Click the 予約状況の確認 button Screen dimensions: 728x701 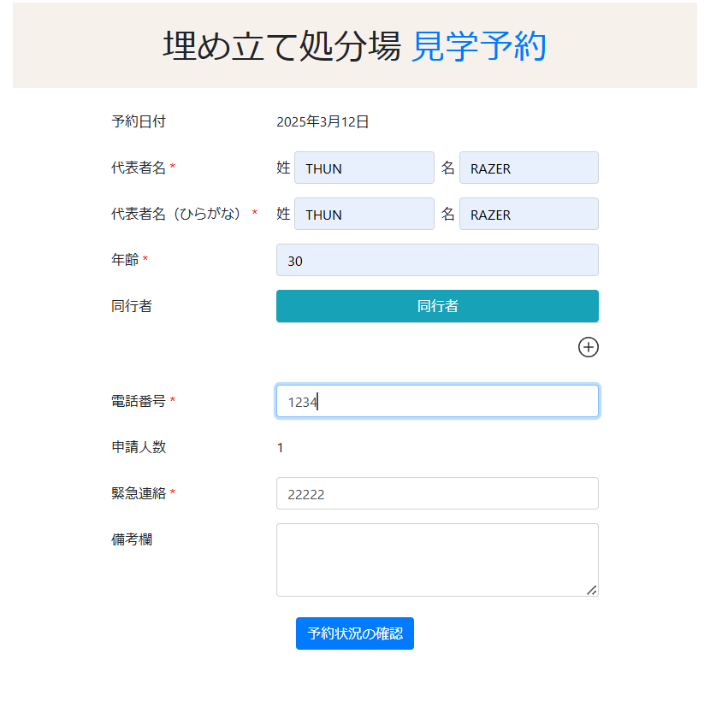355,633
